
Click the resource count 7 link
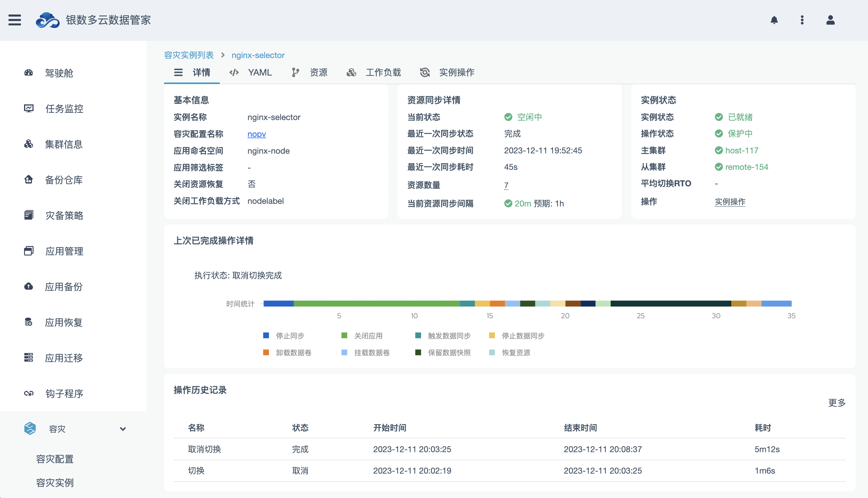pyautogui.click(x=506, y=185)
